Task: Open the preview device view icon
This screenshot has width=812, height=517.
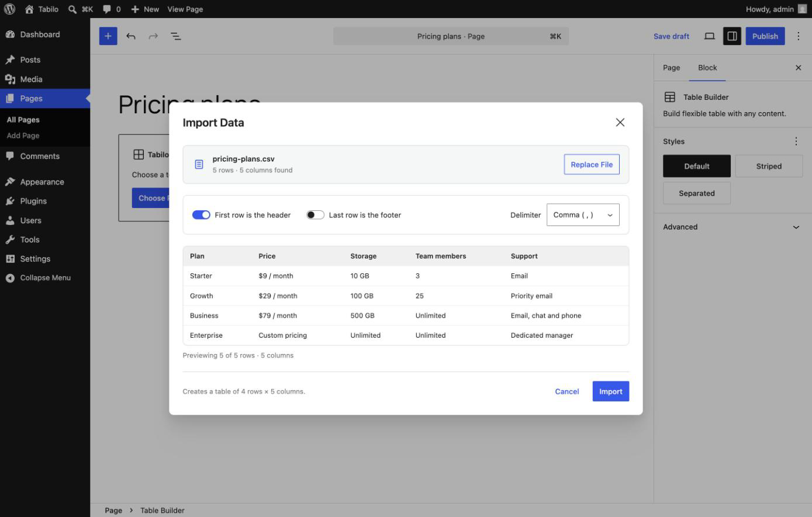Action: click(709, 36)
